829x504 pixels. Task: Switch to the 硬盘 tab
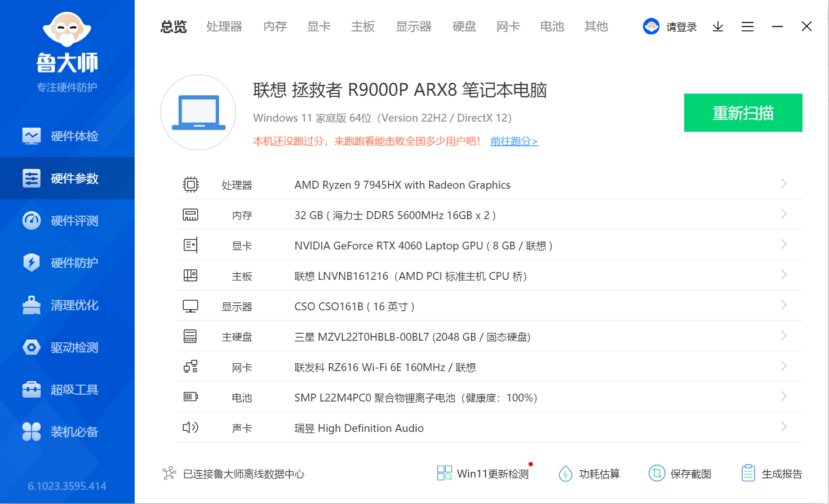(x=464, y=26)
